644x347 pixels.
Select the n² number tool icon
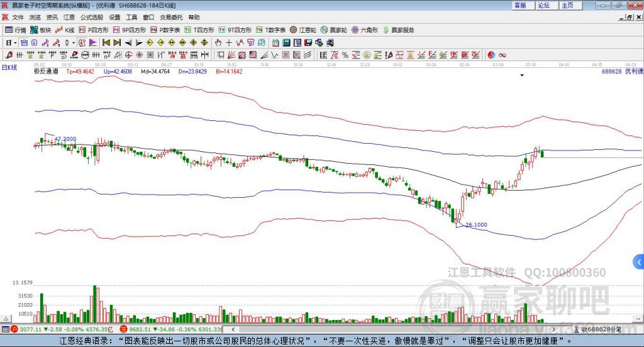coord(106,55)
